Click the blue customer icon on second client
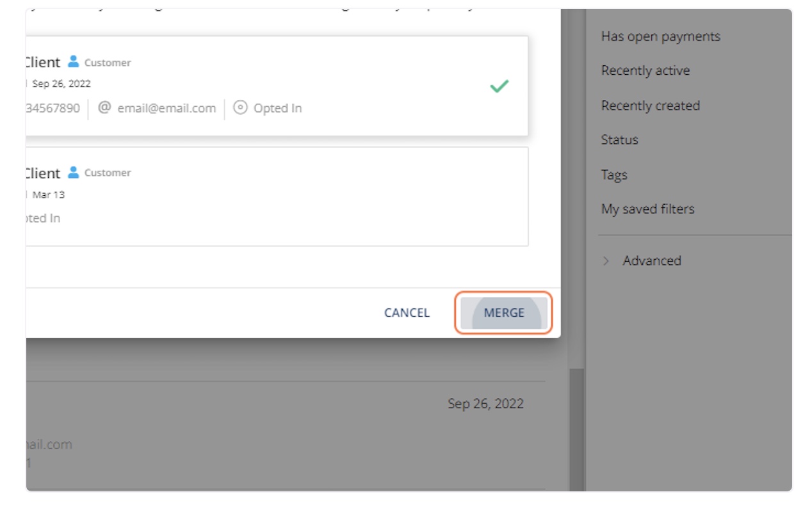The height and width of the screenshot is (508, 812). click(74, 172)
